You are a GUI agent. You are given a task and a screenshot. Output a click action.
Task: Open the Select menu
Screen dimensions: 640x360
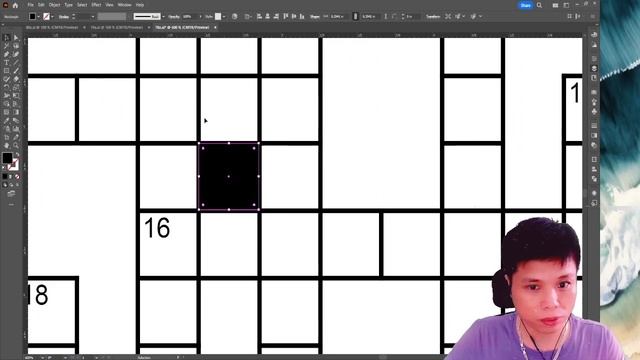[x=82, y=5]
